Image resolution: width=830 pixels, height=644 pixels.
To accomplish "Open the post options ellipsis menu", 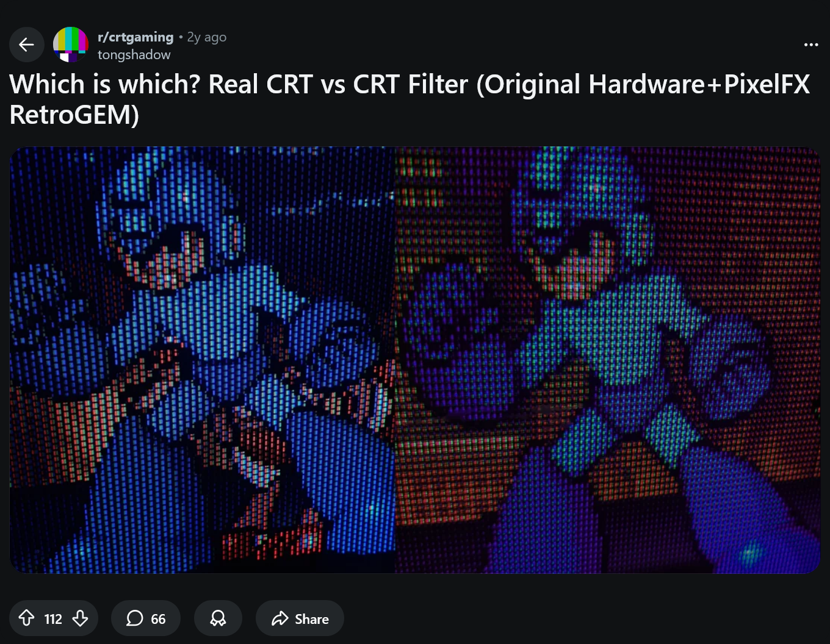I will pyautogui.click(x=811, y=45).
